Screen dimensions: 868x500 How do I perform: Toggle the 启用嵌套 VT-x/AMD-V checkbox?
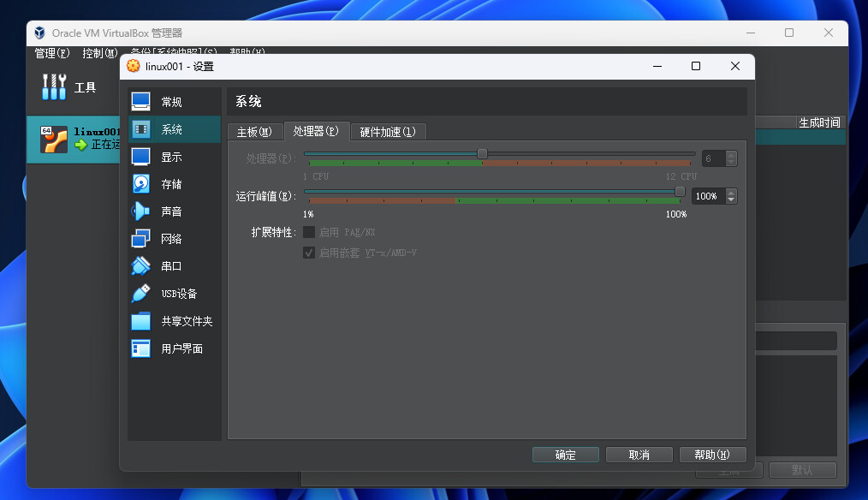pyautogui.click(x=309, y=253)
